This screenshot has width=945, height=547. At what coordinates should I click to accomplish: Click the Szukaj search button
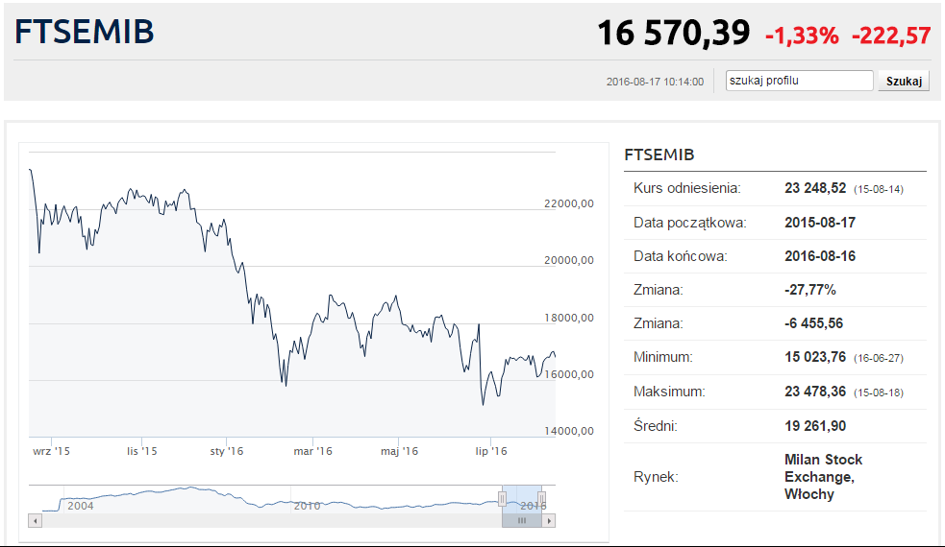click(x=903, y=81)
